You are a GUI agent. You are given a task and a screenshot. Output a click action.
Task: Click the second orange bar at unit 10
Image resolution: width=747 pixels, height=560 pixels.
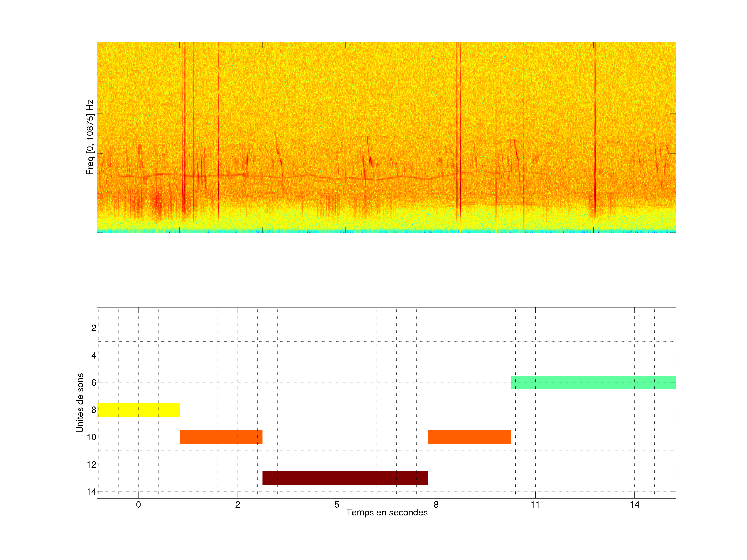pyautogui.click(x=469, y=437)
